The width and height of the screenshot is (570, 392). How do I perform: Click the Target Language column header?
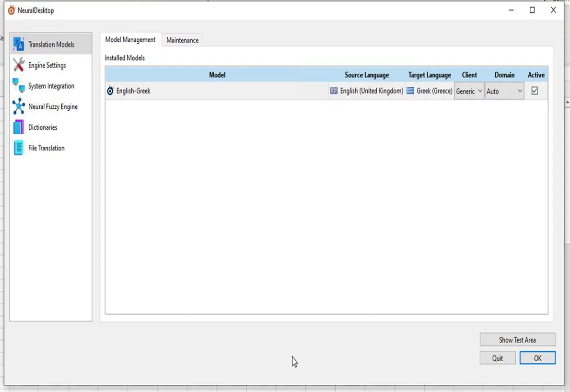pos(430,75)
